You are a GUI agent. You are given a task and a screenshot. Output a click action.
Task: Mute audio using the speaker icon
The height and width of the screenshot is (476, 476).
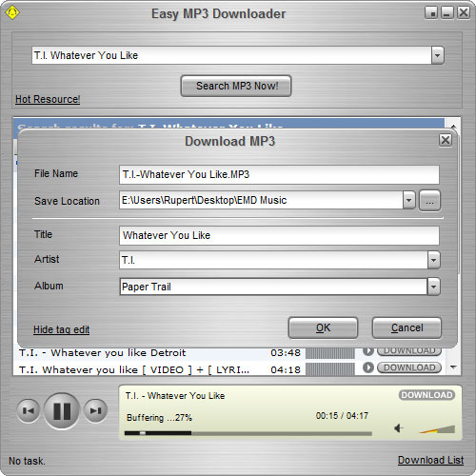coord(399,428)
